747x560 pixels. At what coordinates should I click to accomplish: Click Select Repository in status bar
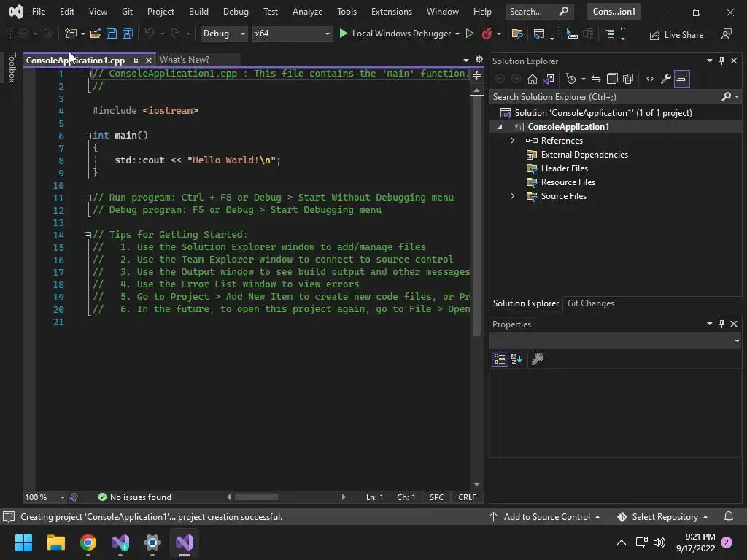[662, 517]
